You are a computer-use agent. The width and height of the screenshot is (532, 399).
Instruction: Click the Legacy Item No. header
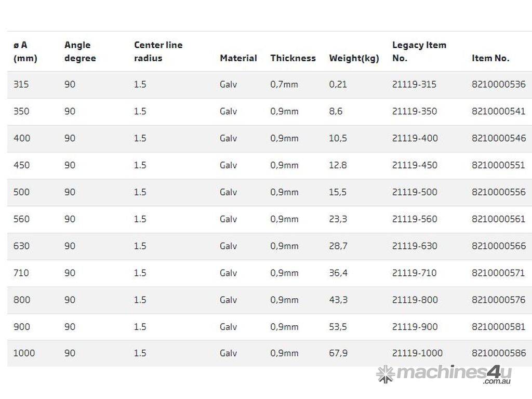pyautogui.click(x=419, y=51)
